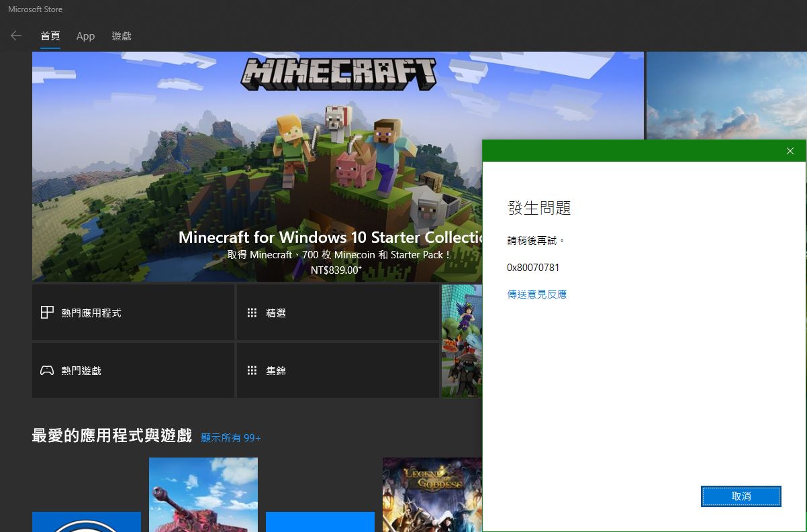
Task: Click 顯示所有 99+ link
Action: 231,437
